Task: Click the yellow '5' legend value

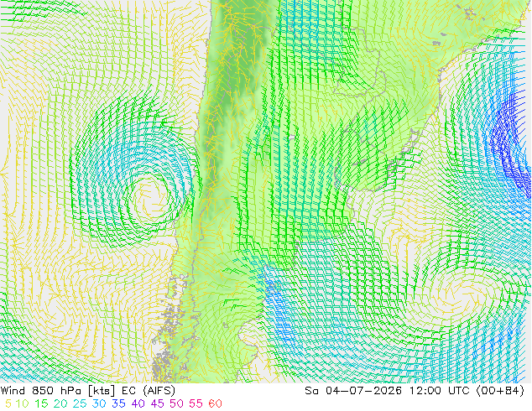Action: point(8,403)
